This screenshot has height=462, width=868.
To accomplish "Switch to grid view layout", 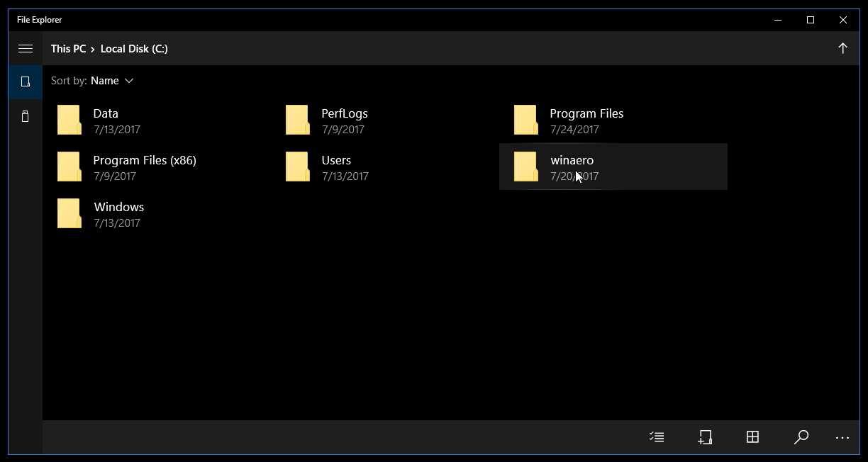I will (752, 437).
